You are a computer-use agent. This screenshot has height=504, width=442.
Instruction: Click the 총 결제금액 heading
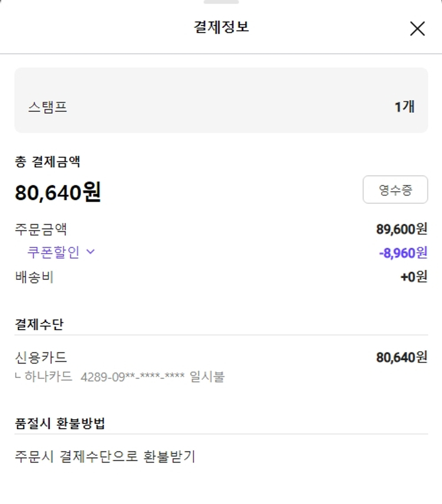pyautogui.click(x=47, y=161)
